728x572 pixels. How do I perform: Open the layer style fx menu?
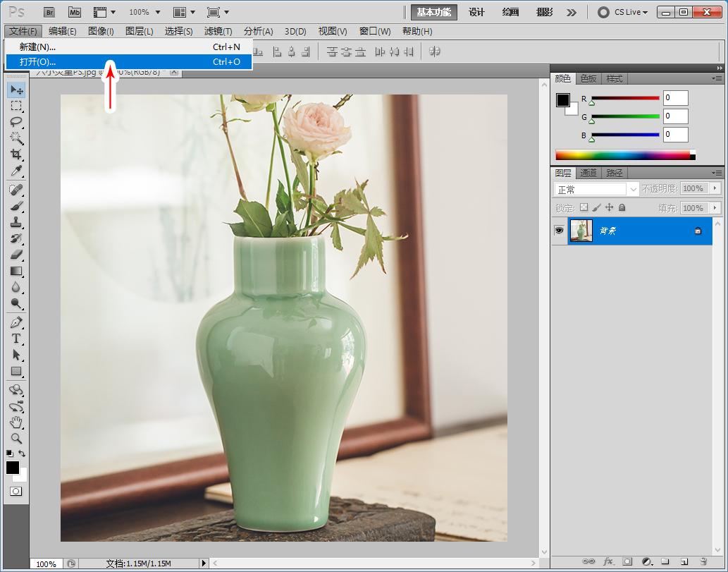[607, 561]
